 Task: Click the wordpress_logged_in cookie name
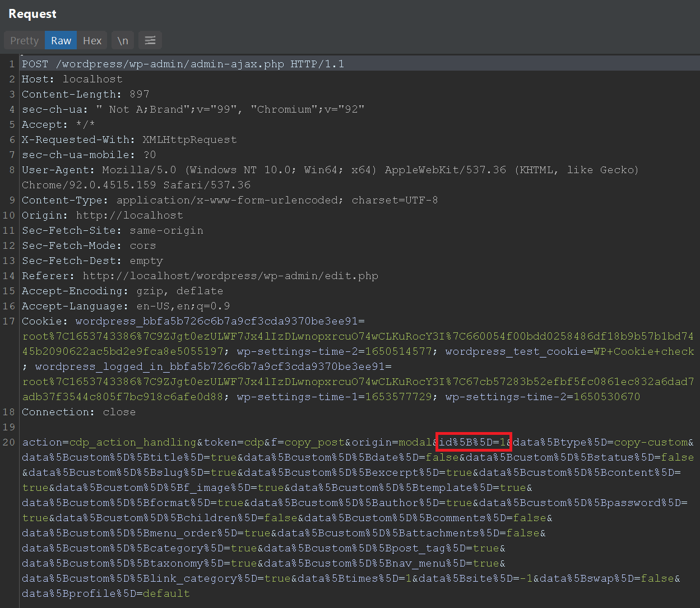[x=210, y=366]
